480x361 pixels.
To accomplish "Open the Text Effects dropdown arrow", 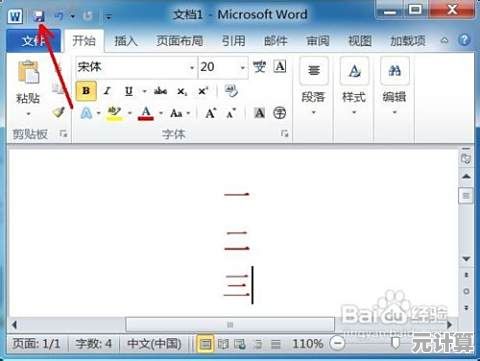I will pos(99,113).
